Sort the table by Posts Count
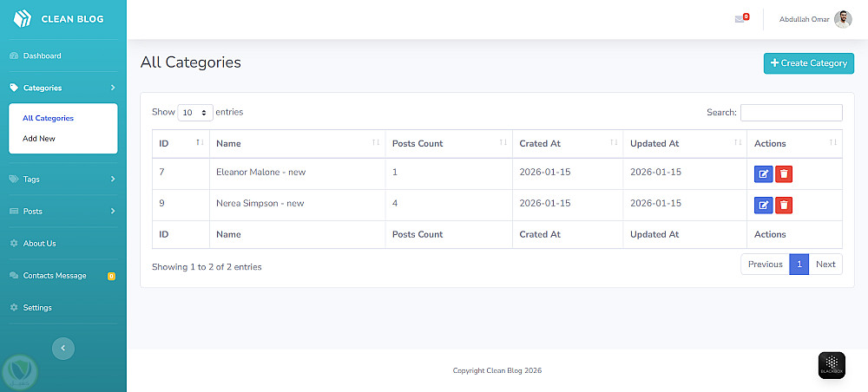The image size is (868, 392). coord(448,144)
